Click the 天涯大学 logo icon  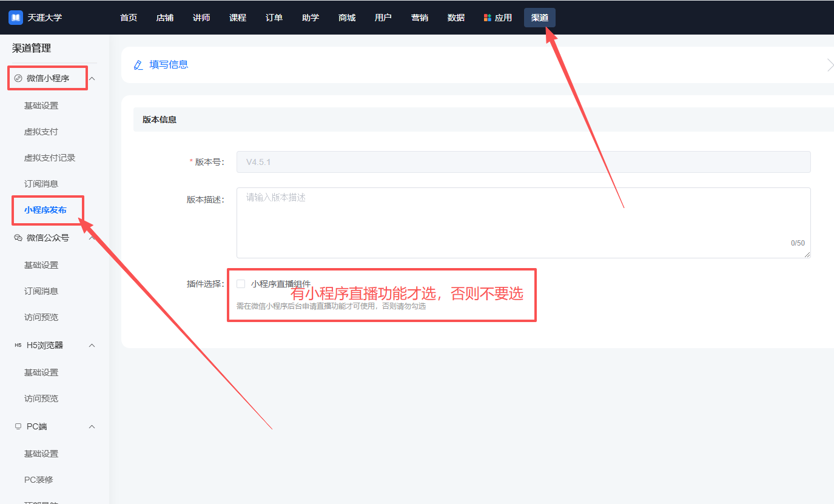15,18
